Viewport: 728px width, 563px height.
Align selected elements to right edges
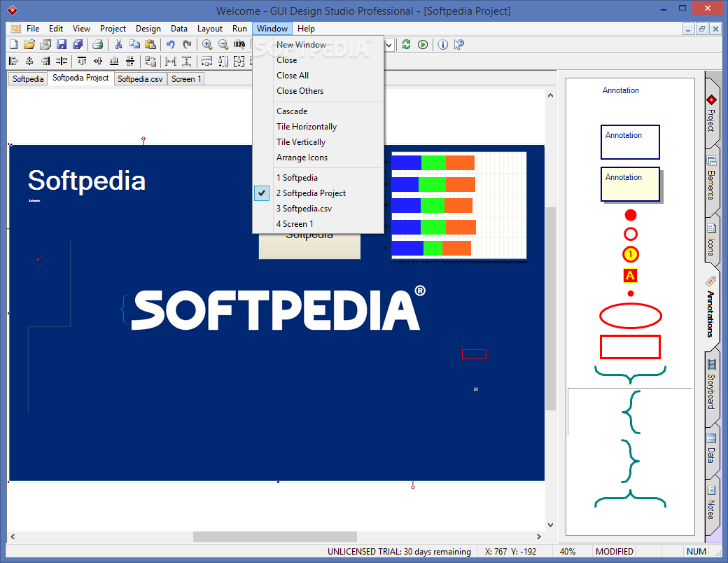[45, 61]
